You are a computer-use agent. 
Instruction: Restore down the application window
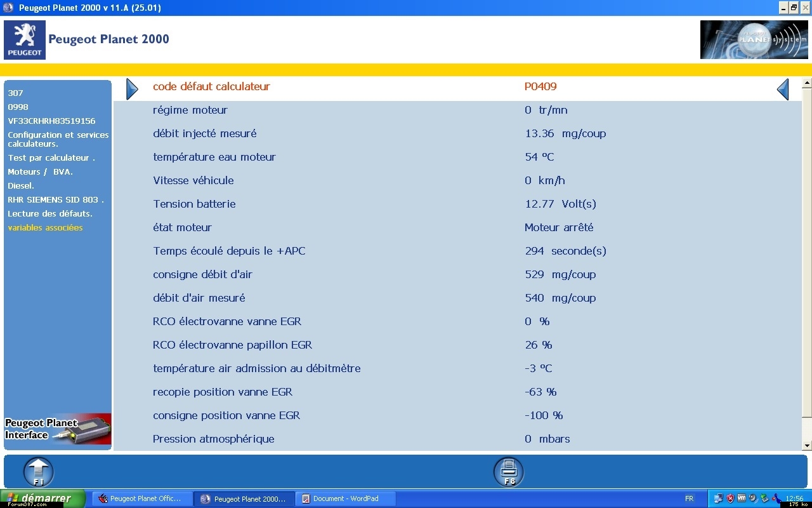click(794, 8)
